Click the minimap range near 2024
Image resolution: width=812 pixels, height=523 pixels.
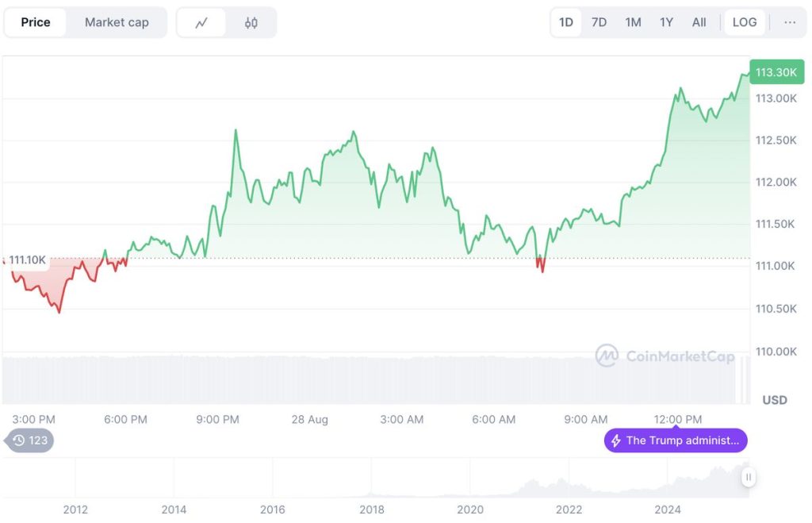(668, 480)
